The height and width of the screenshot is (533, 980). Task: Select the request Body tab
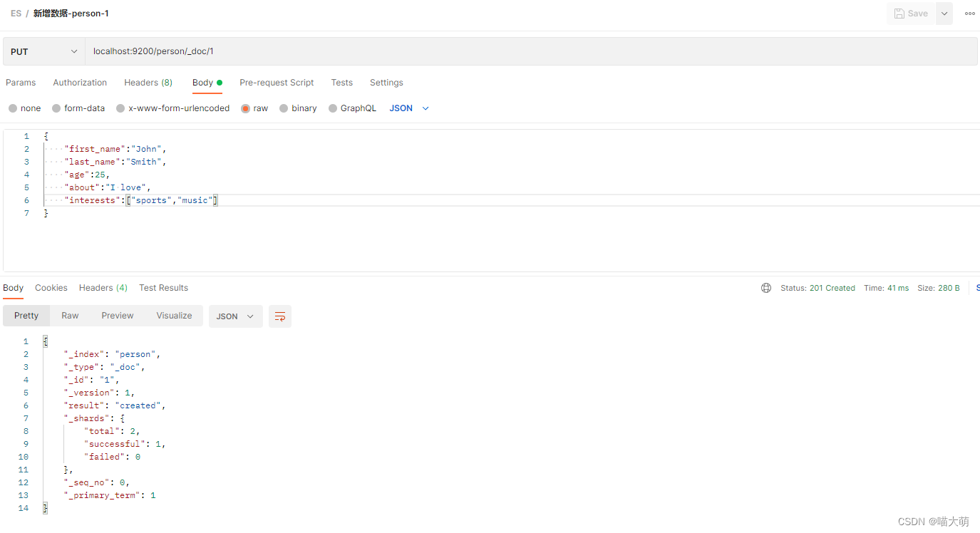207,83
